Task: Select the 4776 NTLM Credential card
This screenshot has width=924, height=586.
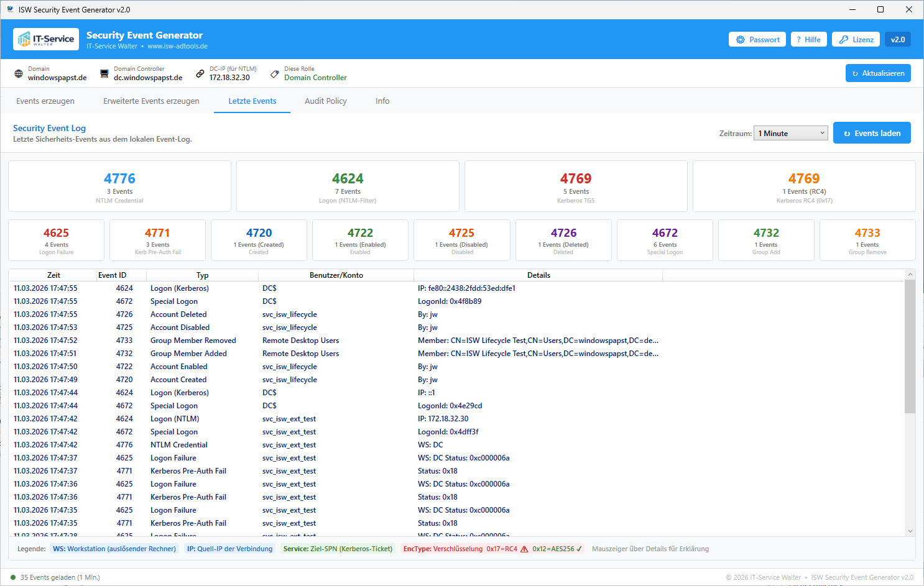Action: click(x=119, y=186)
